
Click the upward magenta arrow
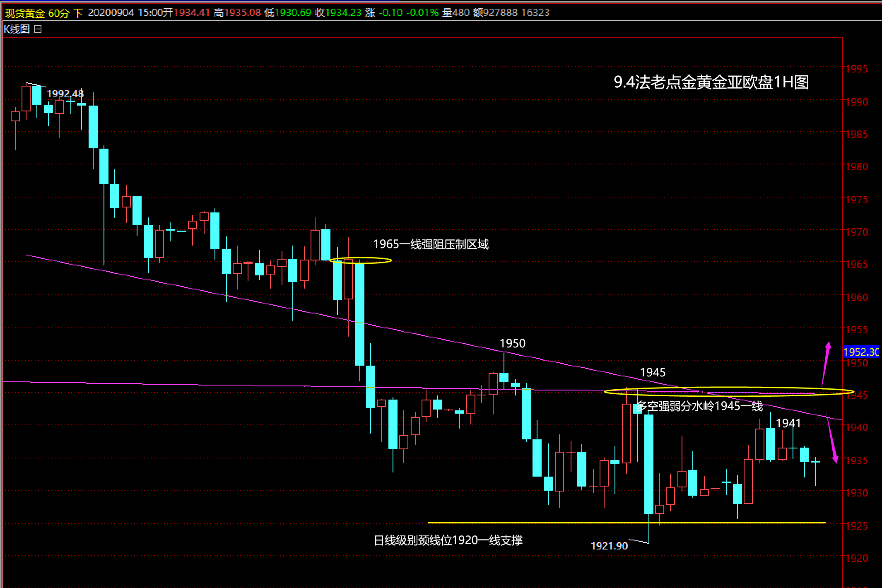coord(826,364)
